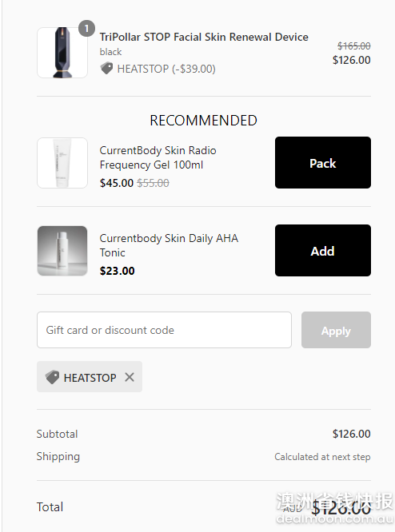Click the quantity badge on TriPollar thumbnail
Image resolution: width=395 pixels, height=532 pixels.
[86, 29]
